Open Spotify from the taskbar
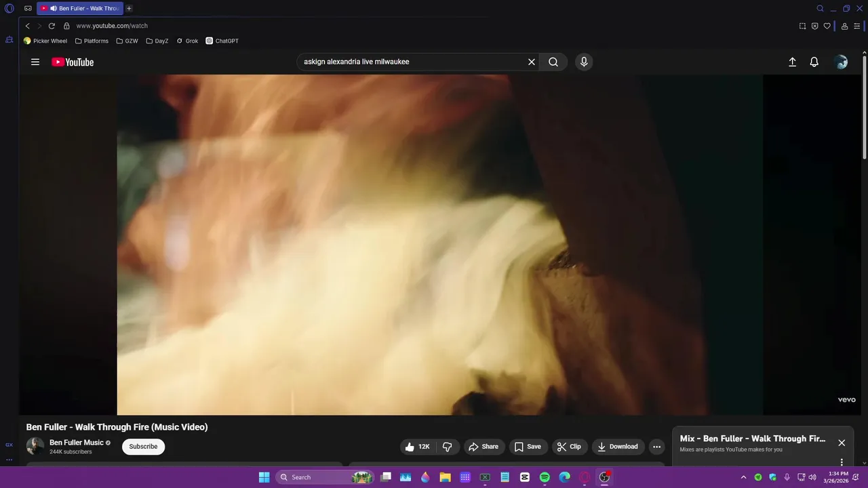This screenshot has height=488, width=868. (545, 477)
